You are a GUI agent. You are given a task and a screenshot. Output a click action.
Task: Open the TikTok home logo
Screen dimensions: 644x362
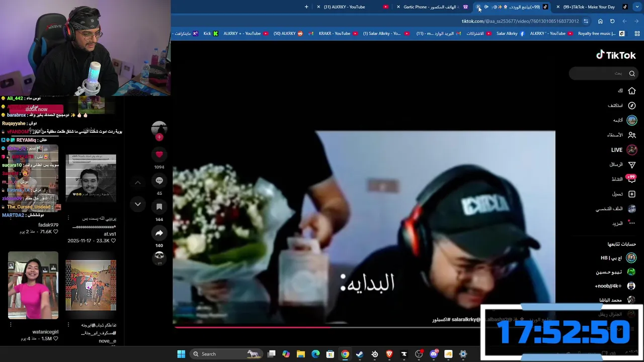coord(616,55)
